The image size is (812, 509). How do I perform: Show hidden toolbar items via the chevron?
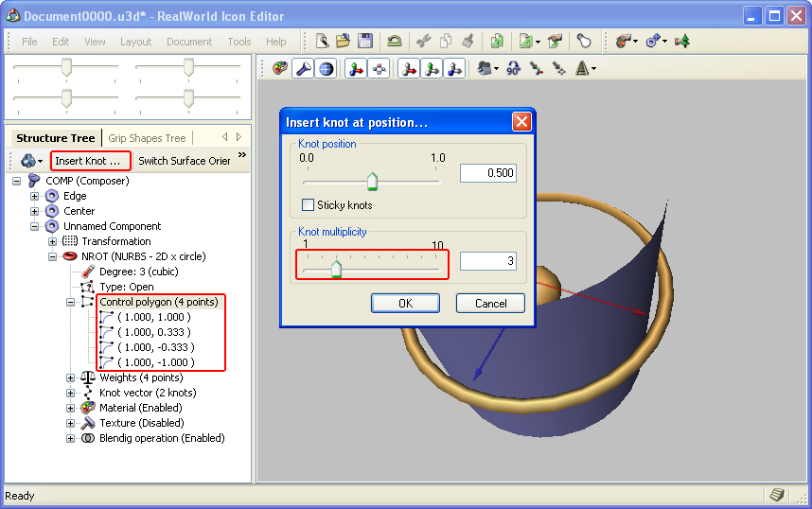pos(242,155)
